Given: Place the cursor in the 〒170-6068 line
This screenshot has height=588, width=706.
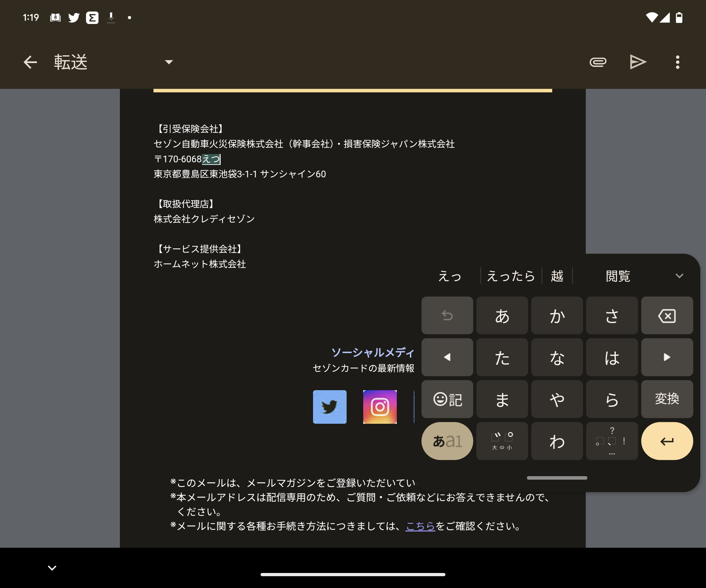Looking at the screenshot, I should pyautogui.click(x=187, y=159).
